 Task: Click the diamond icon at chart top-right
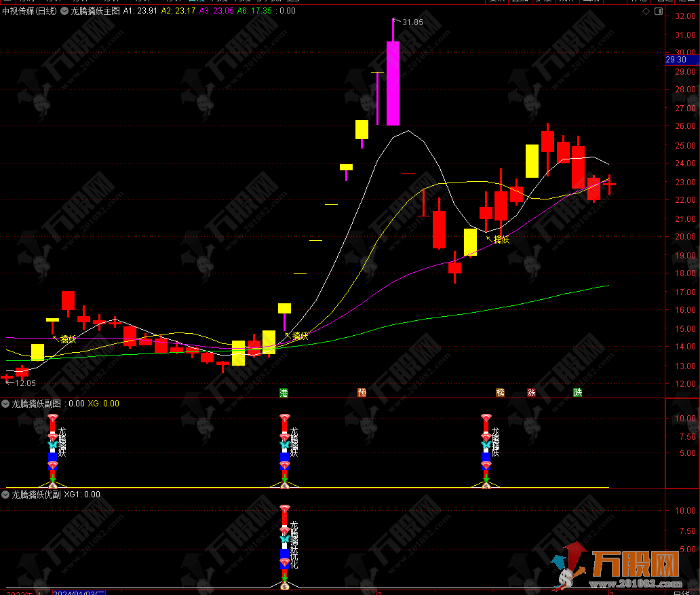[646, 11]
